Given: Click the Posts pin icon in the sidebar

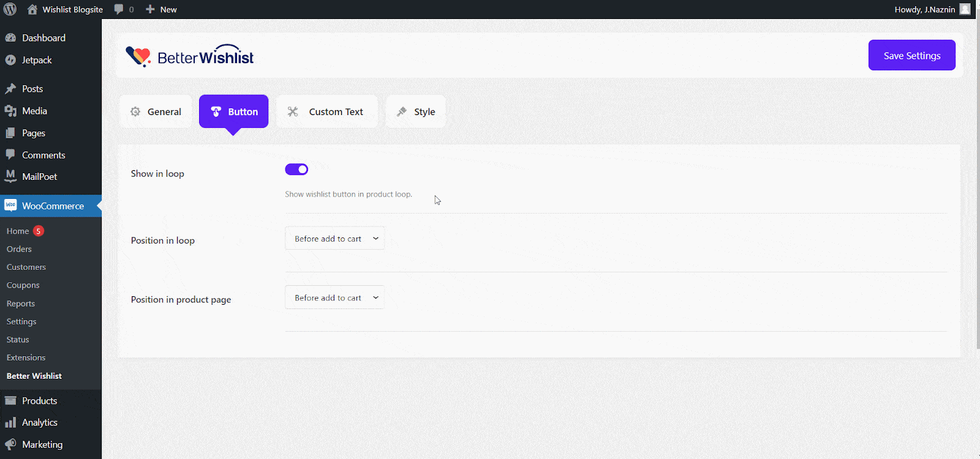Looking at the screenshot, I should 10,89.
